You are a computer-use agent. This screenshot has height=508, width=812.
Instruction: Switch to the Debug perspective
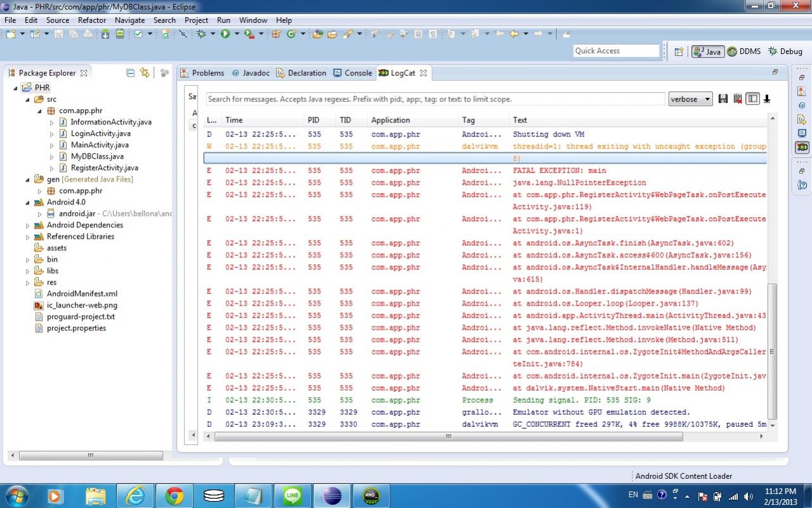(x=785, y=51)
